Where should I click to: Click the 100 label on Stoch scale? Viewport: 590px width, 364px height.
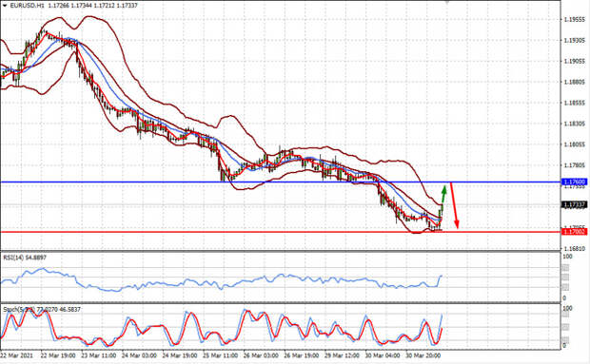[568, 309]
